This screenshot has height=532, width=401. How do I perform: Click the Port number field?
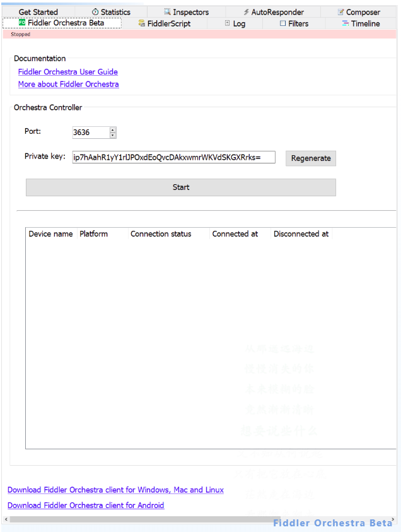[91, 133]
